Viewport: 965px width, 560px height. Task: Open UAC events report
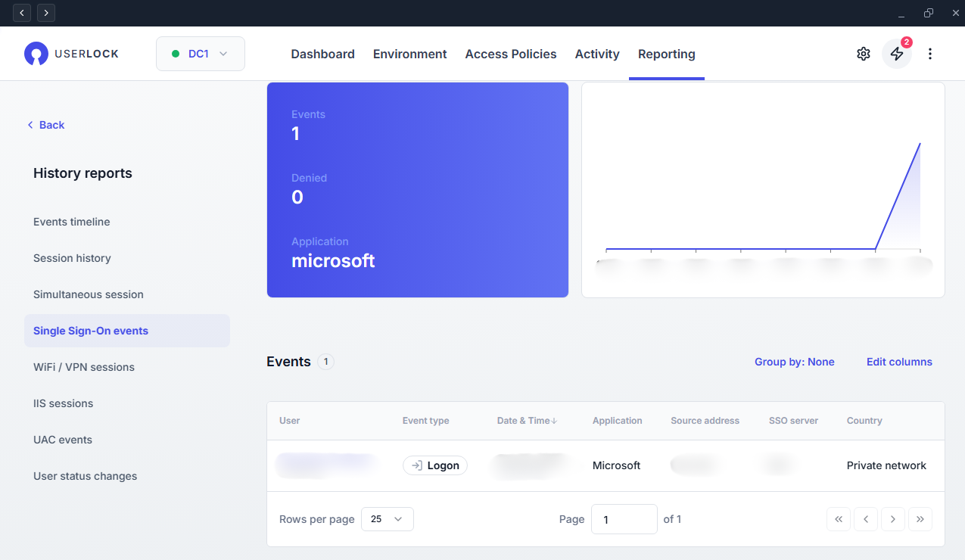[63, 440]
